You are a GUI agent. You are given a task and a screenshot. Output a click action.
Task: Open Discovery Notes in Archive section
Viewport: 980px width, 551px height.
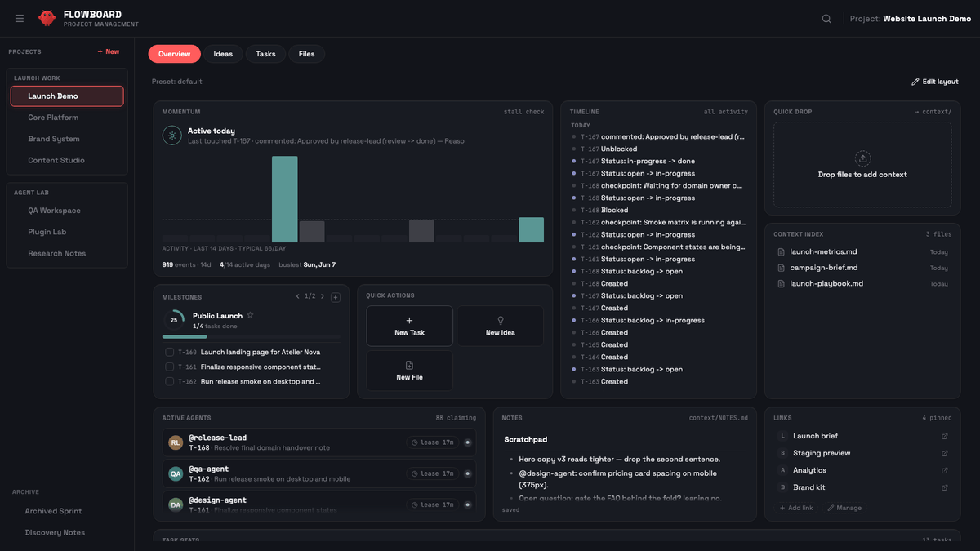tap(67, 532)
